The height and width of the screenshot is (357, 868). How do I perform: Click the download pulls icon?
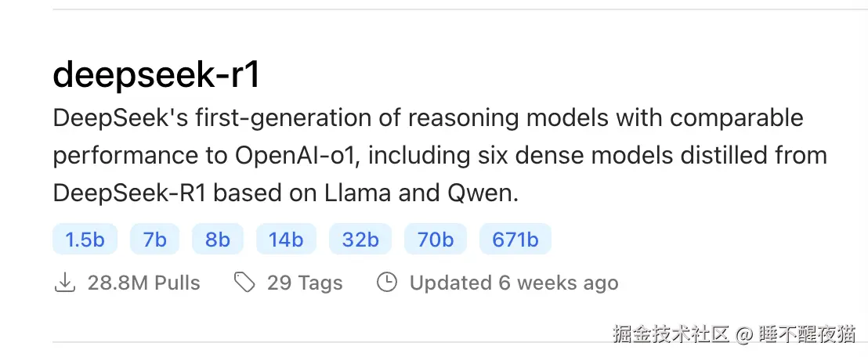64,283
